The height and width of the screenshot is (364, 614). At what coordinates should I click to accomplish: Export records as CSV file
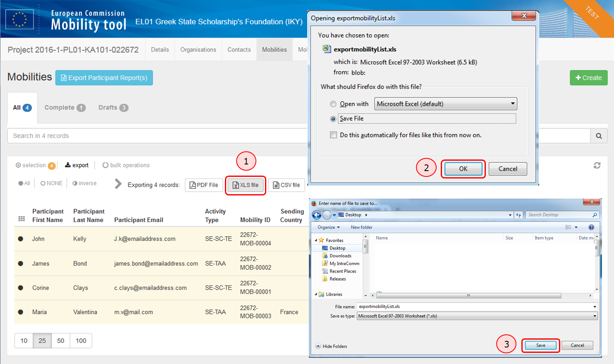click(x=287, y=185)
